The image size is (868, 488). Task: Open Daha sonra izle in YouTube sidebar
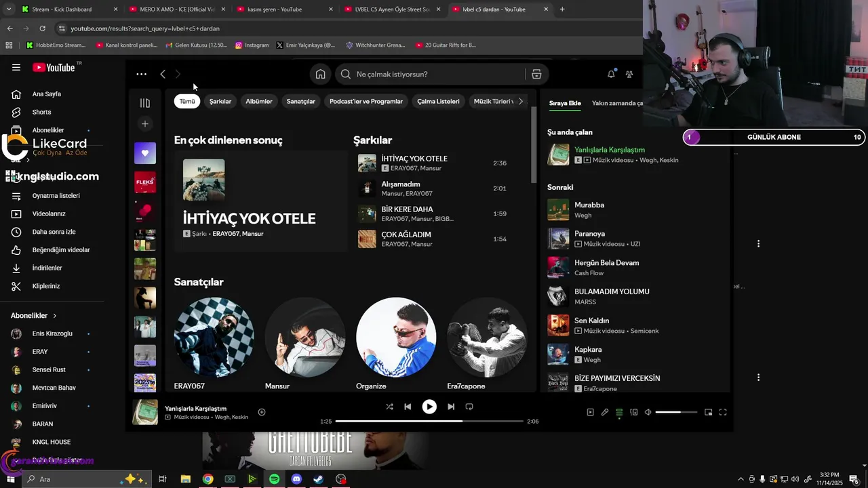coord(54,232)
